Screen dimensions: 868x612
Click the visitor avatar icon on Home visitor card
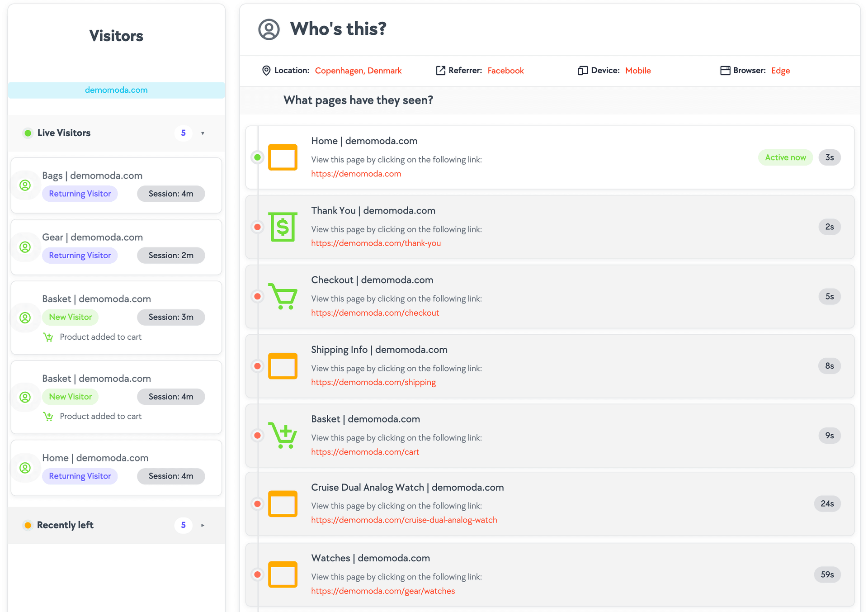coord(25,468)
